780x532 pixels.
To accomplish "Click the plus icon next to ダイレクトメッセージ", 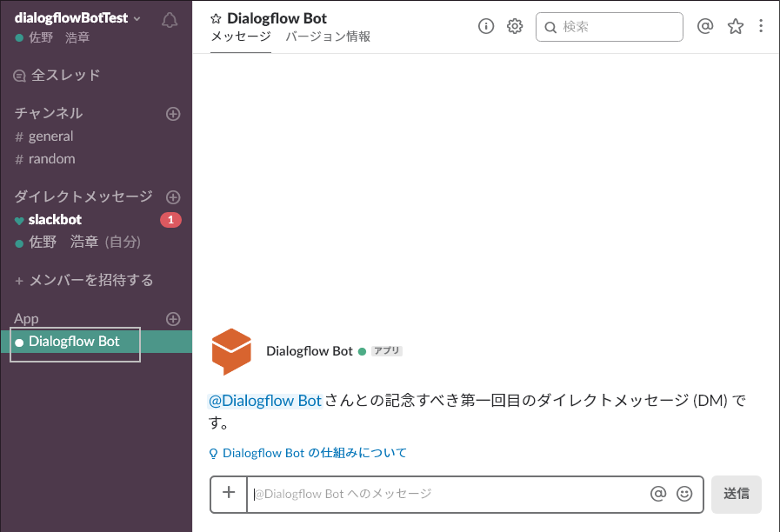I will pos(172,196).
